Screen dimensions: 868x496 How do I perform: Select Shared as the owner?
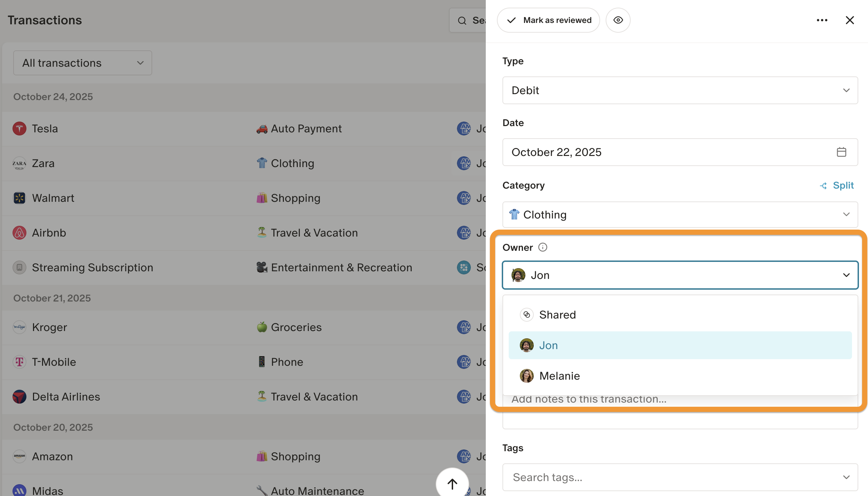click(557, 315)
